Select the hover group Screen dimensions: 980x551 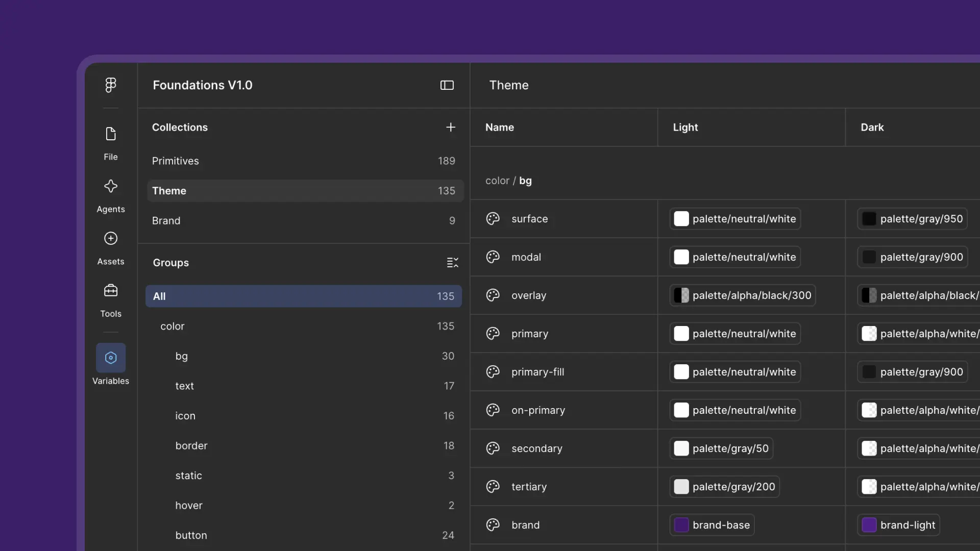tap(304, 505)
